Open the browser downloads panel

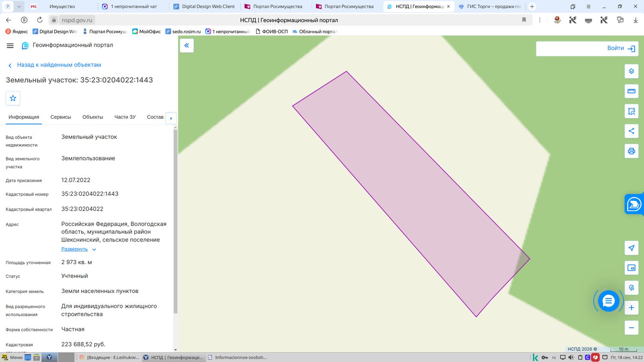635,20
